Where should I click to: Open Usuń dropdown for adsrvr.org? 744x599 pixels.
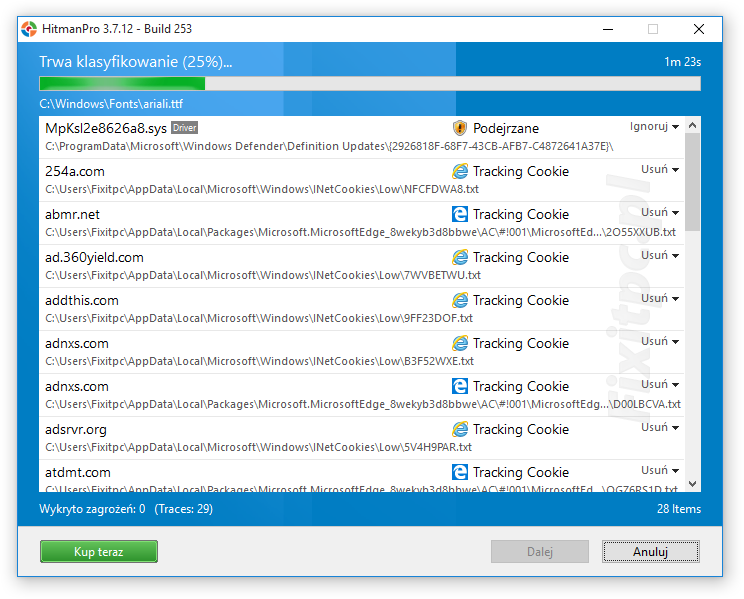pyautogui.click(x=660, y=427)
